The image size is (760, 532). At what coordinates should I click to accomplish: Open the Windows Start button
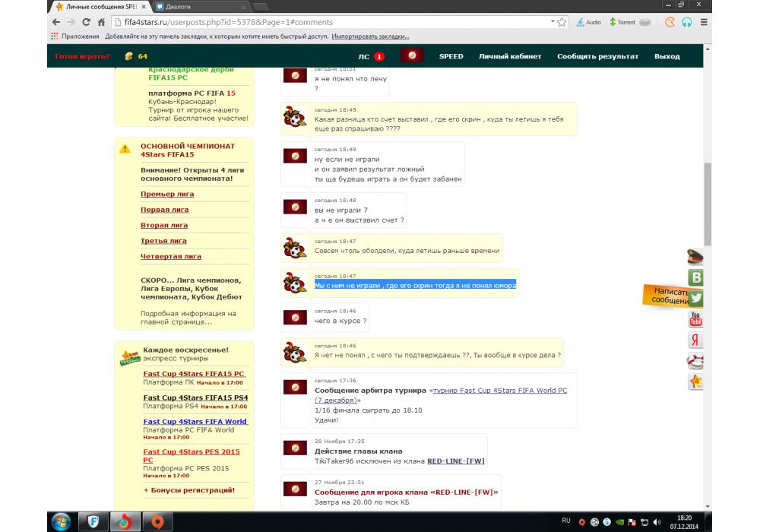(x=61, y=521)
